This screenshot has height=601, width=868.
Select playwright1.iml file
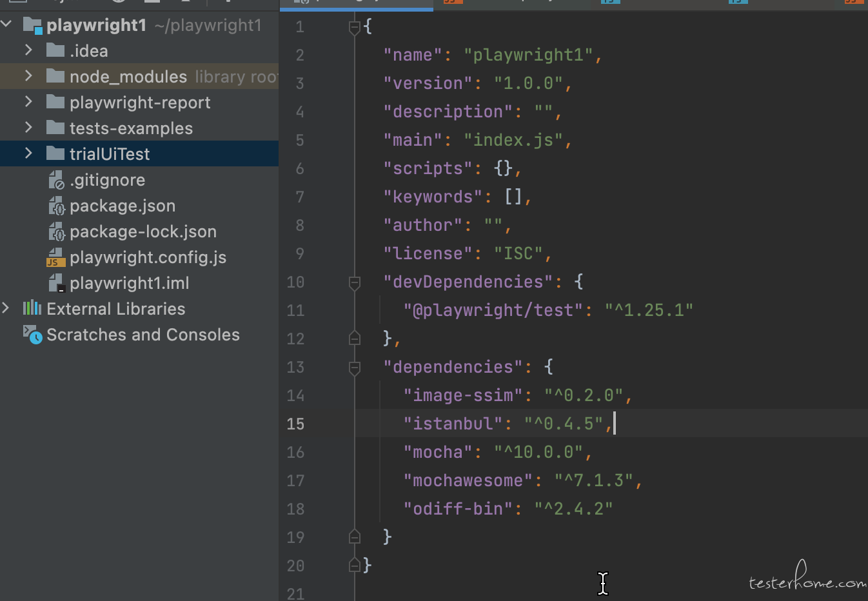[130, 283]
